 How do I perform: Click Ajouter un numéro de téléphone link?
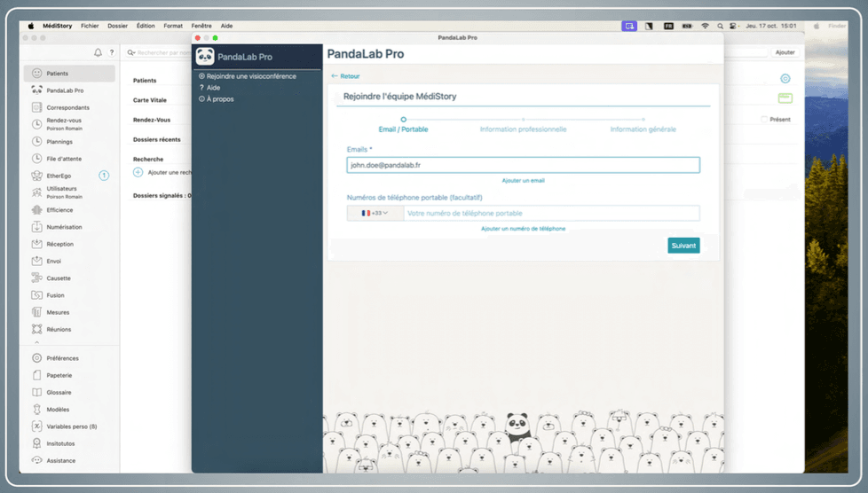[x=523, y=229]
